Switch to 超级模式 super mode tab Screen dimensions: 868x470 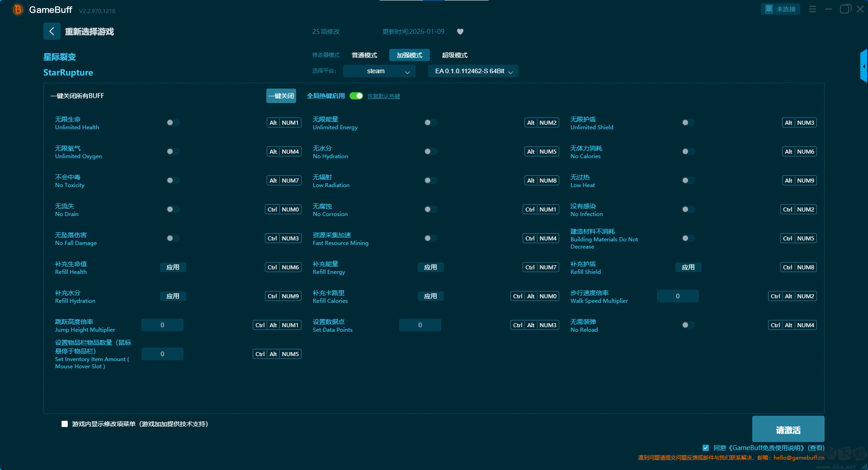point(455,55)
